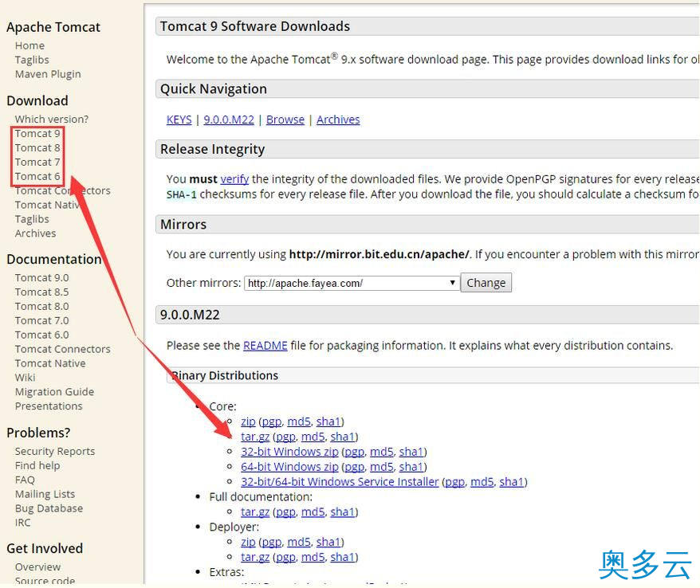Open pgp link for Core zip

271,421
